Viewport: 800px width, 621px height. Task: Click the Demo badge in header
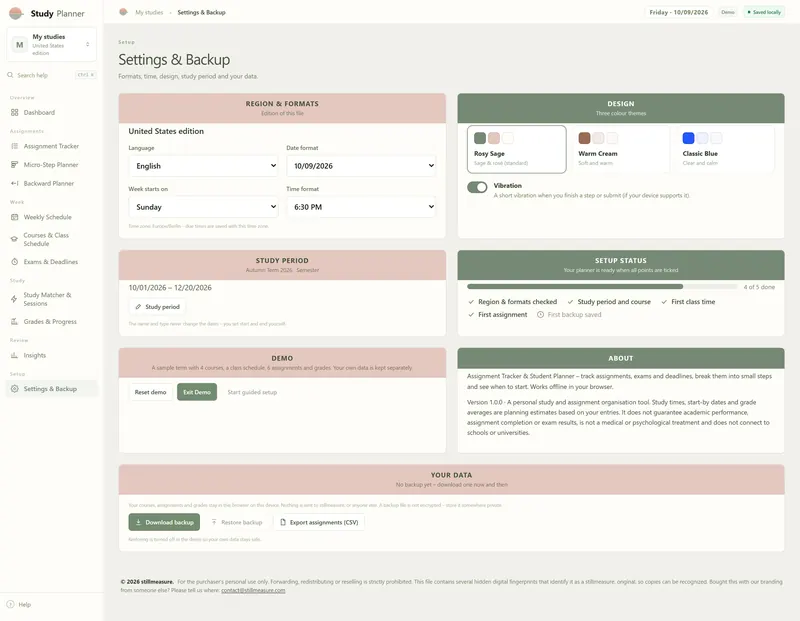(x=728, y=12)
